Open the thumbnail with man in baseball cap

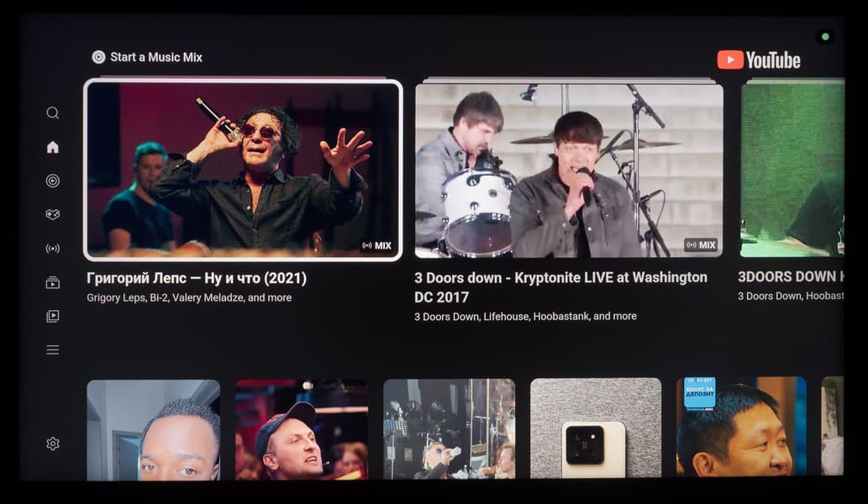(x=302, y=429)
